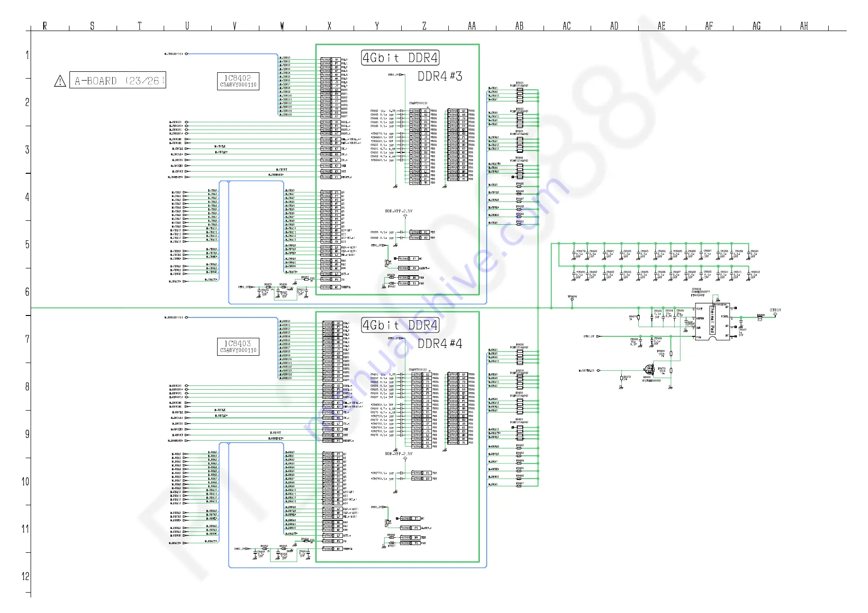Viewport: 868px width, 613px height.
Task: Click row marker "10" on the left ruler
Action: pyautogui.click(x=25, y=481)
